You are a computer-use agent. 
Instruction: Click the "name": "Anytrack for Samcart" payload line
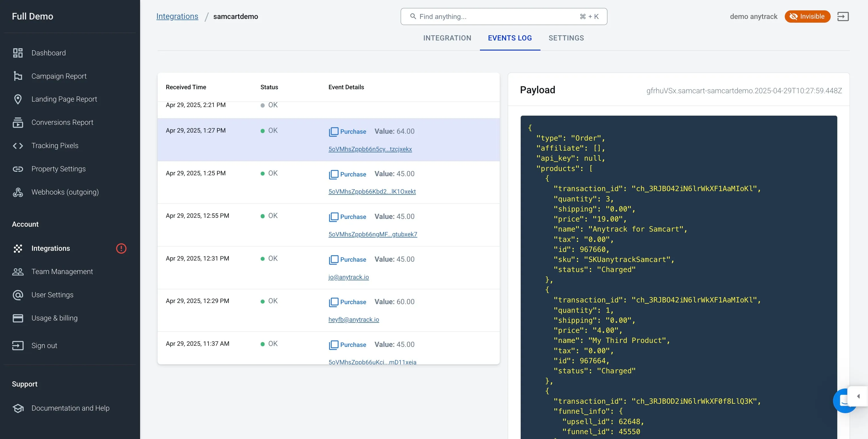coord(620,230)
